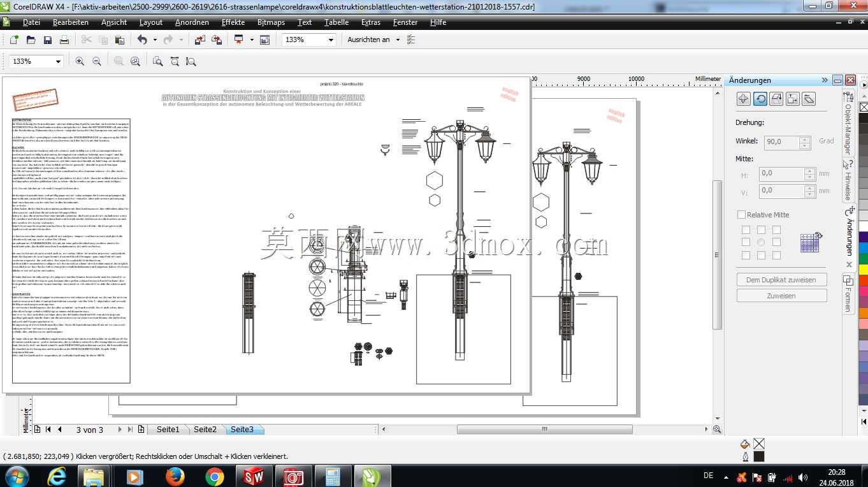Cut selection with the scissors icon
The height and width of the screenshot is (487, 868).
pos(87,40)
